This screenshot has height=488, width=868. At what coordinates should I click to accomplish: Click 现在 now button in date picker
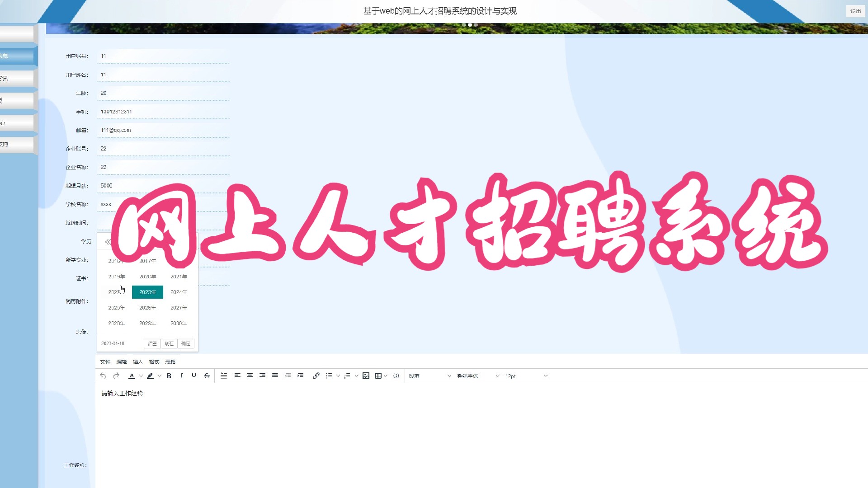(169, 343)
